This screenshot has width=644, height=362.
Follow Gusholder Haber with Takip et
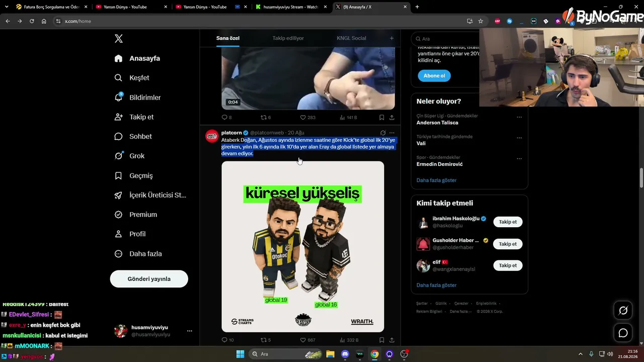[x=508, y=244]
